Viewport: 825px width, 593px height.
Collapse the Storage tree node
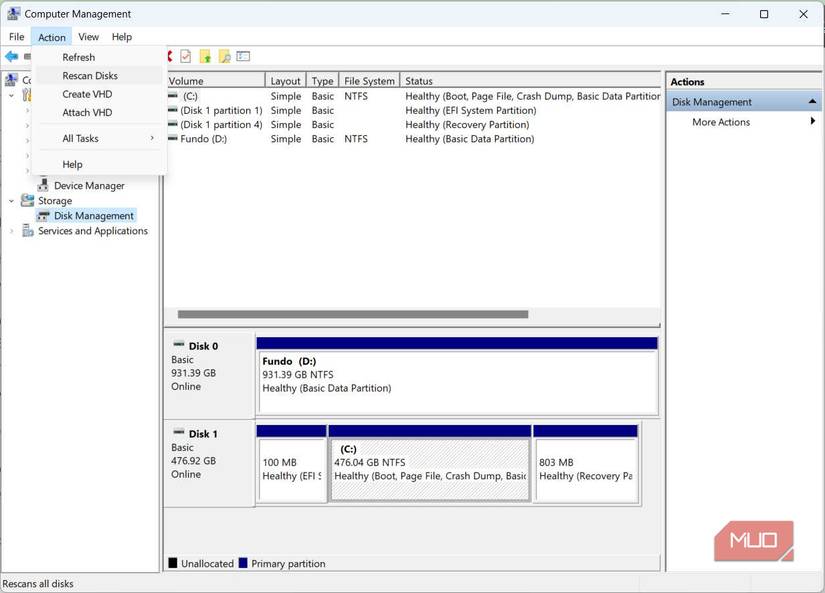(12, 201)
